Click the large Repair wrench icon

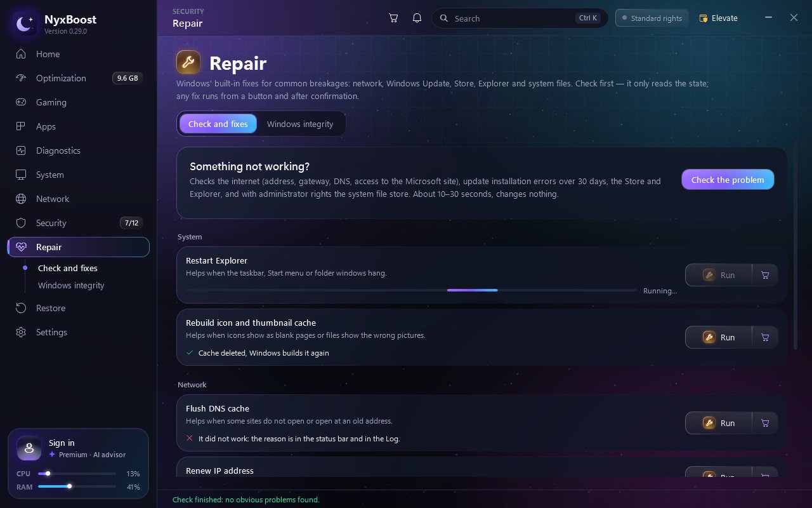pos(188,63)
